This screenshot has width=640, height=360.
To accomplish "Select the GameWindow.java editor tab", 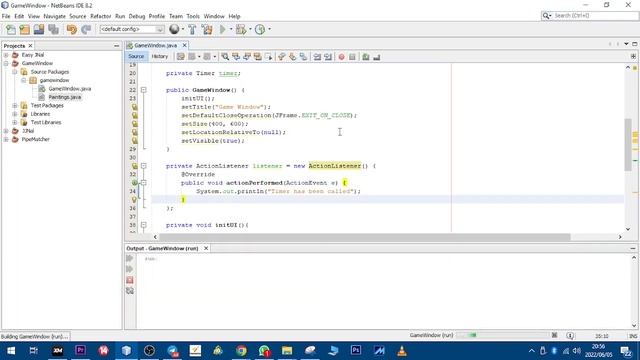I will [x=156, y=45].
